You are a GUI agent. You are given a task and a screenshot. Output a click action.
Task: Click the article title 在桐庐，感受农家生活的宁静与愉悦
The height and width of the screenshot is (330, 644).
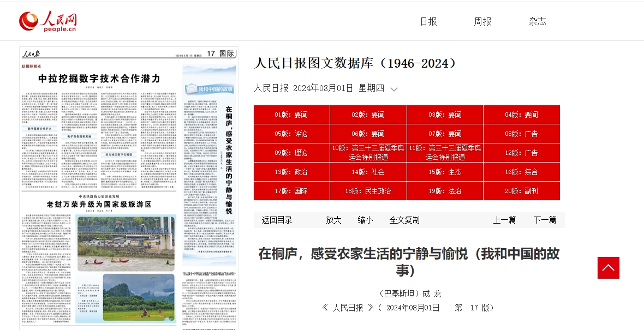409,262
